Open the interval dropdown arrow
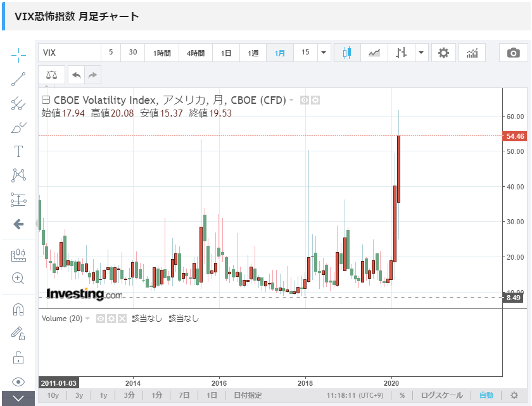 324,53
